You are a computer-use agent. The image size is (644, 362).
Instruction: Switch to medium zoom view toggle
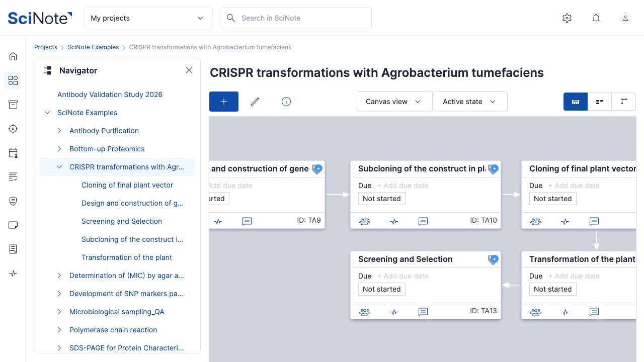(600, 102)
